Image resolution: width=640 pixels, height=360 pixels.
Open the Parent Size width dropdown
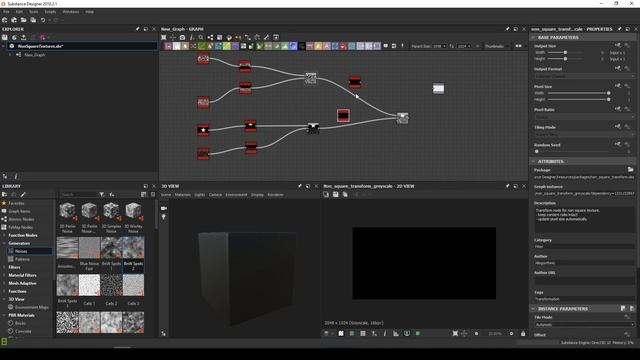[x=439, y=46]
